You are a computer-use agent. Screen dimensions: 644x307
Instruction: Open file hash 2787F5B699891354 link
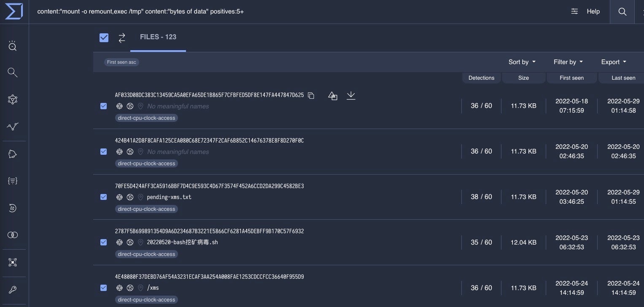click(209, 231)
